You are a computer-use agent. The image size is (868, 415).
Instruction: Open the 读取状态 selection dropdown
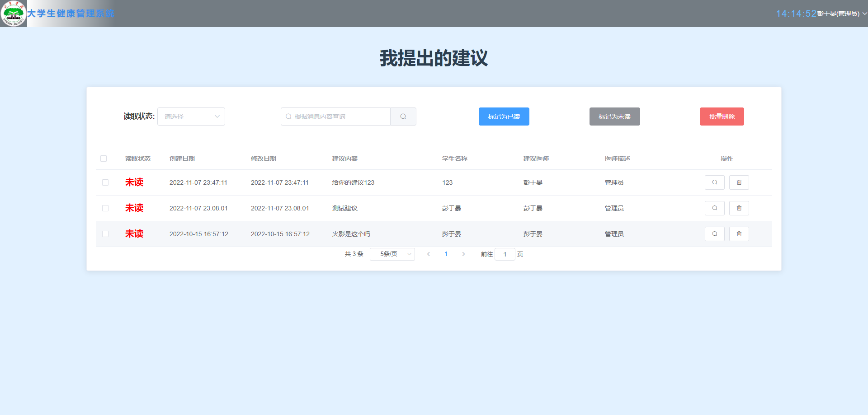[x=191, y=116]
